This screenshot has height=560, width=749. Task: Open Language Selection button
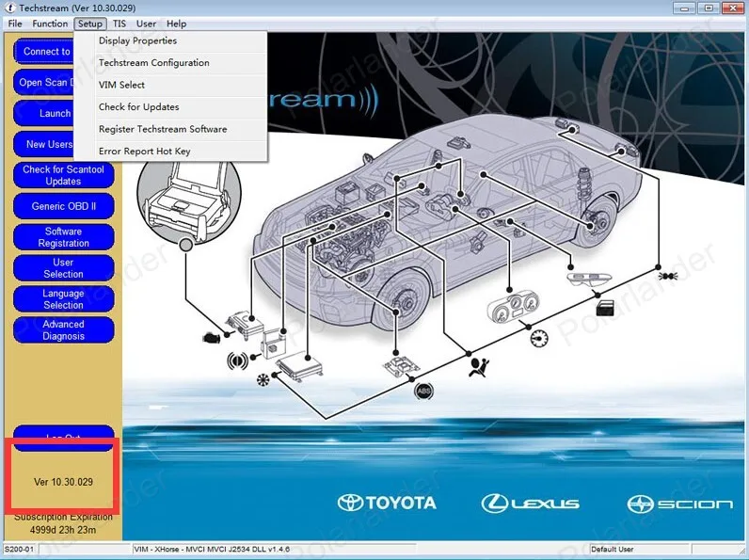pyautogui.click(x=64, y=299)
